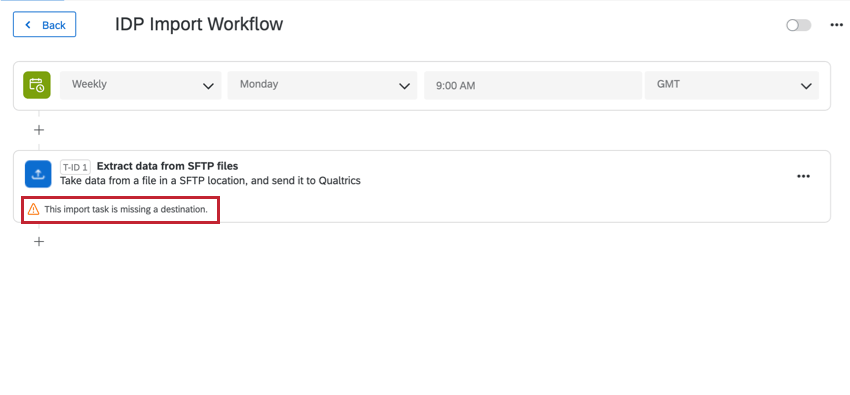This screenshot has height=395, width=850.
Task: Click the 9:00 AM time field
Action: 533,85
